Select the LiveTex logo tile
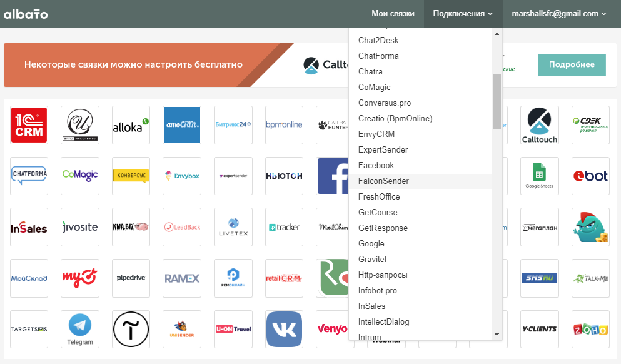The image size is (621, 364). [233, 228]
